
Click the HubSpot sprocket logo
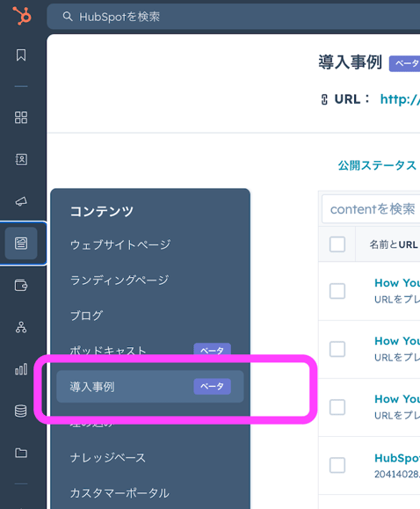22,16
